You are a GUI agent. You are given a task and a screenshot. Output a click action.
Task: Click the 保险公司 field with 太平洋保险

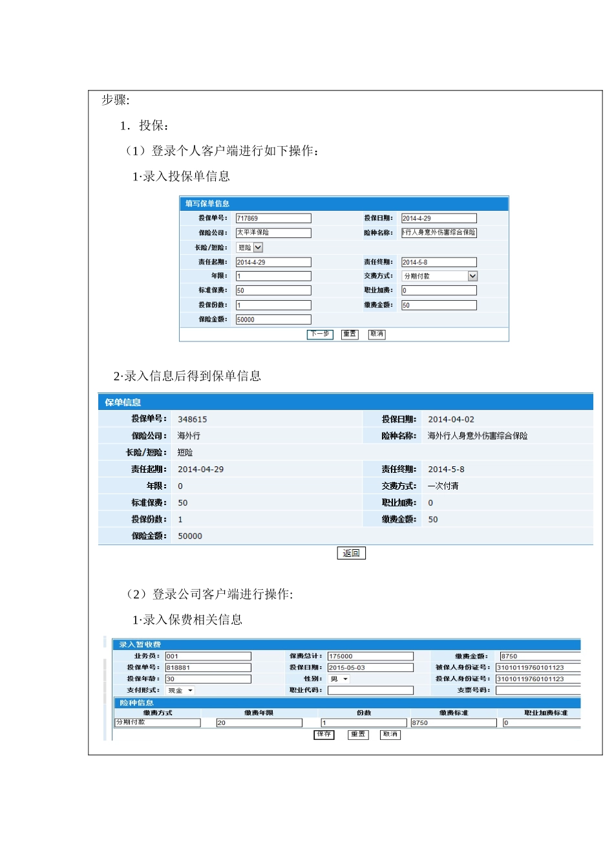pyautogui.click(x=273, y=232)
